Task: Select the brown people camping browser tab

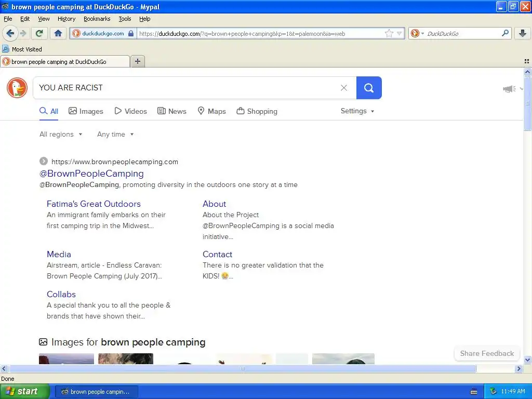Action: pos(65,61)
